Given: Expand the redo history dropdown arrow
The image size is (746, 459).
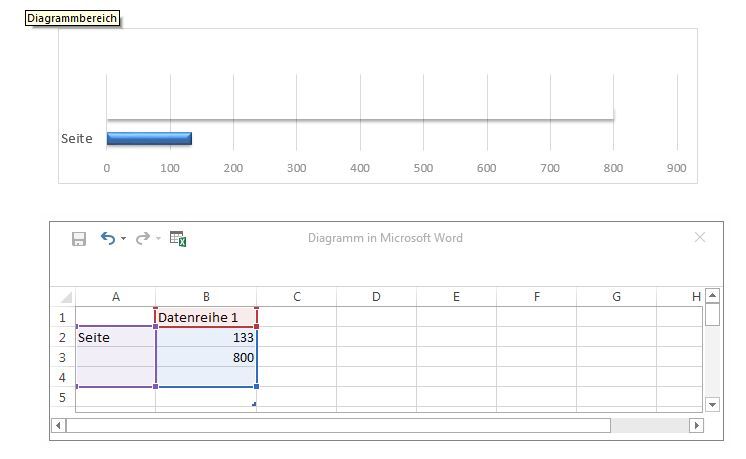Looking at the screenshot, I should coord(158,238).
